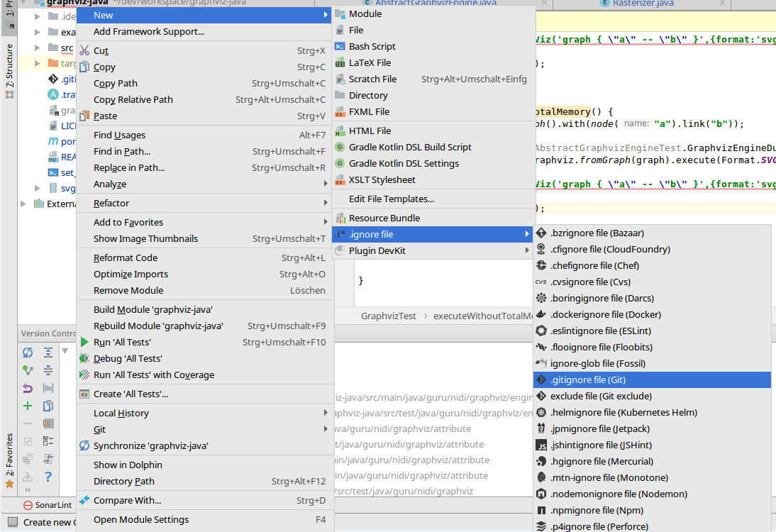The width and height of the screenshot is (776, 532).
Task: Select Directory Path entry
Action: pos(205,481)
